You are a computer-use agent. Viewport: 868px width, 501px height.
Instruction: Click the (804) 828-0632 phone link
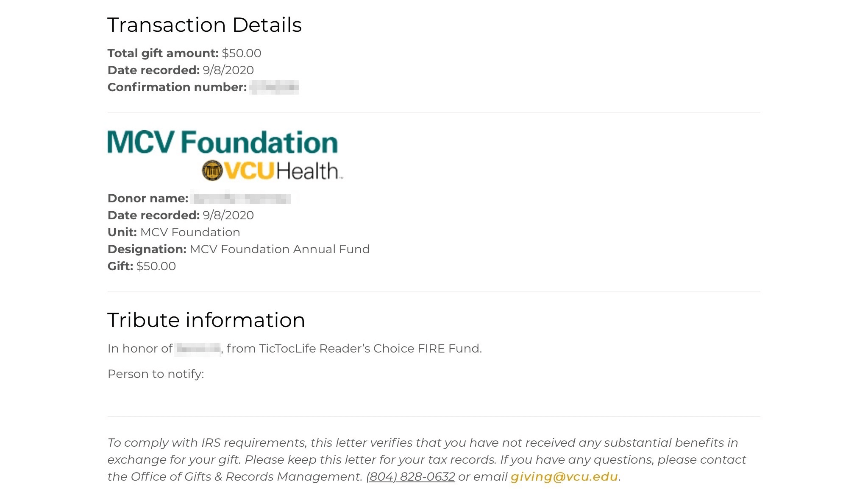click(411, 477)
